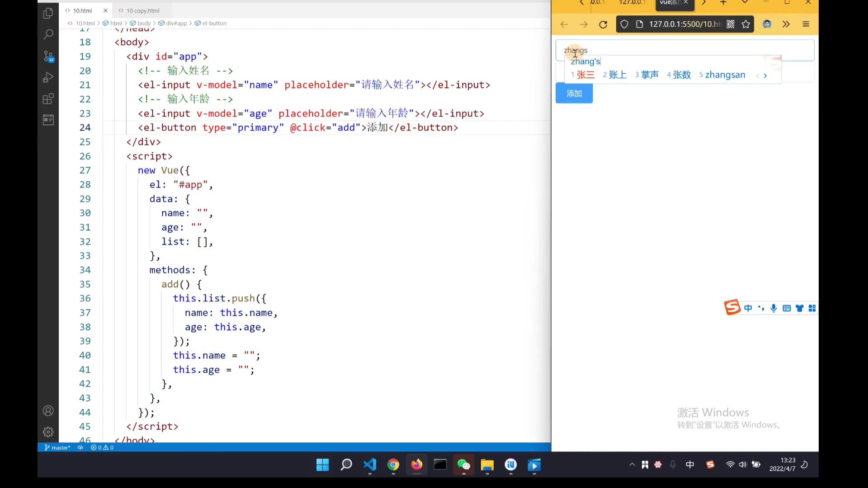The height and width of the screenshot is (488, 868).
Task: Open the VS Code Explorer view
Action: pyautogui.click(x=48, y=13)
